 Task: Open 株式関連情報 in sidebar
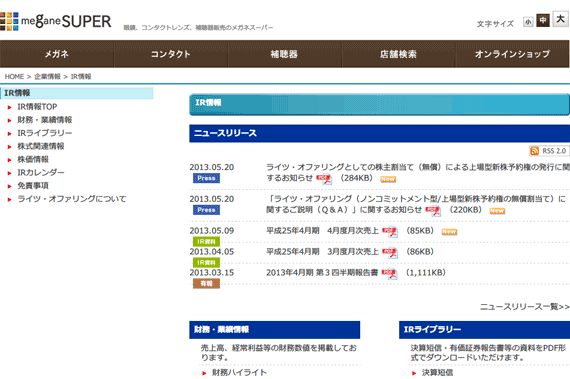pyautogui.click(x=41, y=146)
